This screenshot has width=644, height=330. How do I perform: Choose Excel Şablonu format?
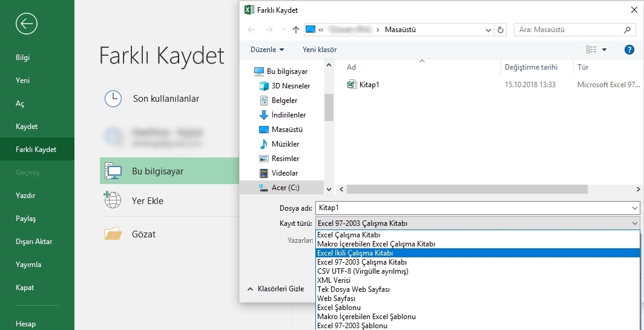click(478, 308)
